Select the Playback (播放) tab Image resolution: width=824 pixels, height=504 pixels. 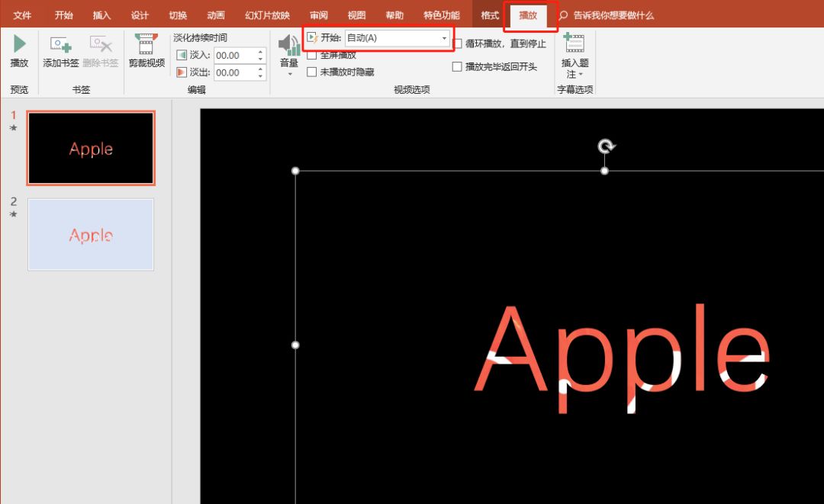[x=528, y=15]
